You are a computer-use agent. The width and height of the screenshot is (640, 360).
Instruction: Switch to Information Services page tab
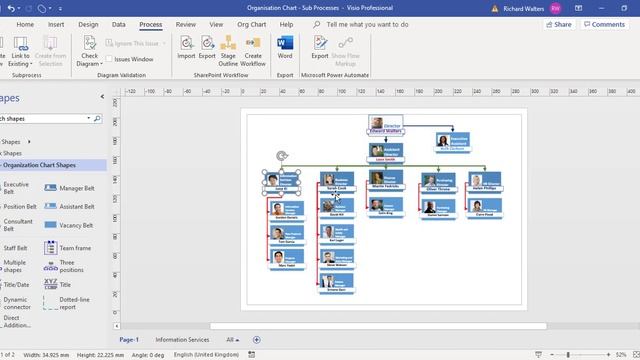(182, 340)
